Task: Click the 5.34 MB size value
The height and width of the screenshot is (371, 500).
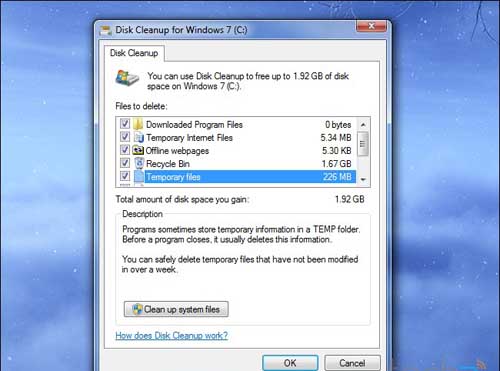Action: (336, 138)
